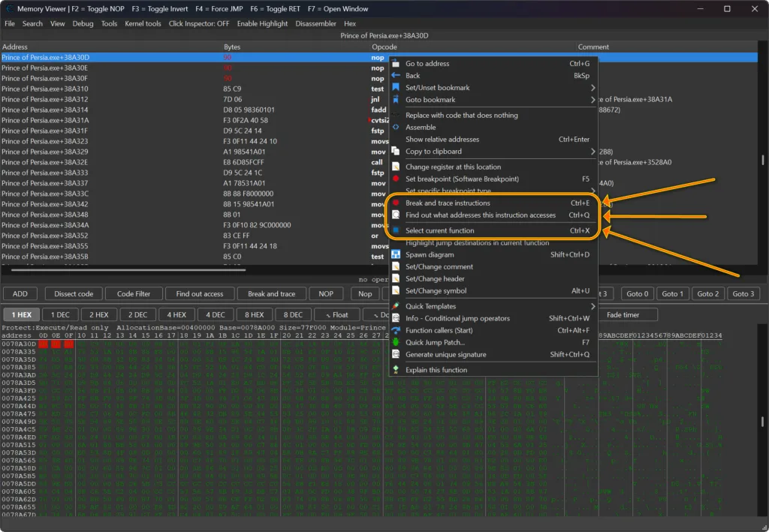Click the Find out access button
The width and height of the screenshot is (769, 532).
tap(200, 293)
